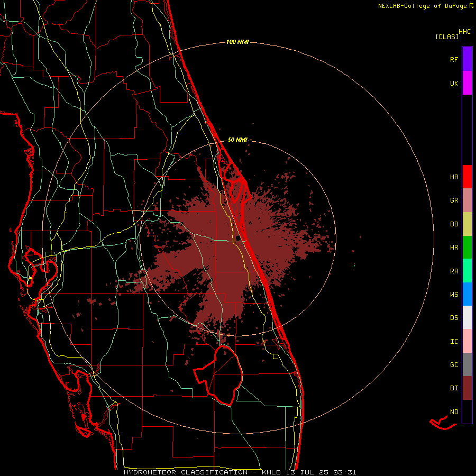476x476 pixels.
Task: Click the 'RA' legend label
Action: pyautogui.click(x=454, y=271)
